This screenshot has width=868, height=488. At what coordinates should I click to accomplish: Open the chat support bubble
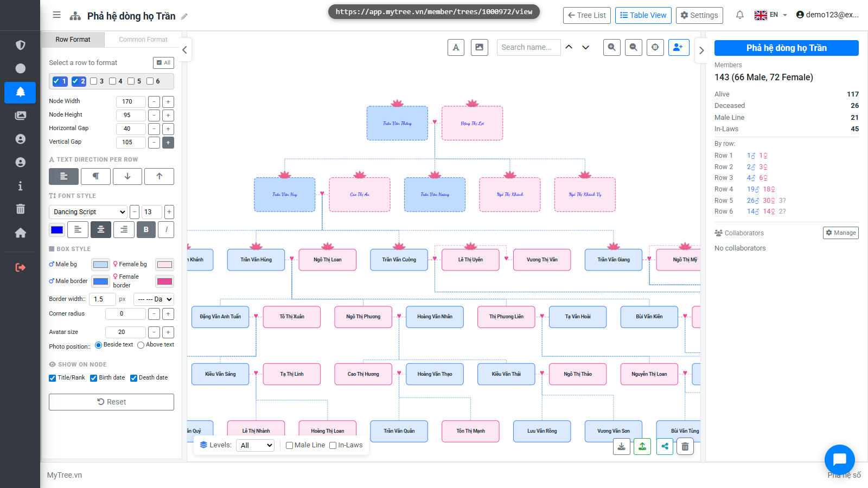pos(839,459)
